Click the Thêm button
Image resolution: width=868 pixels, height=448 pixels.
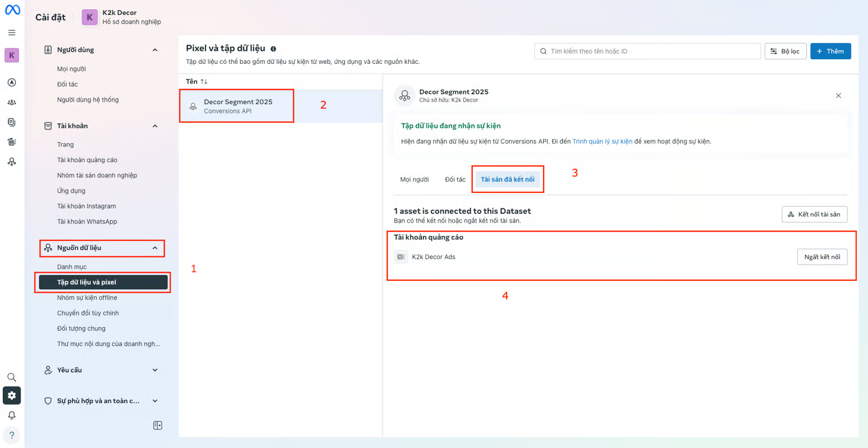pos(830,51)
